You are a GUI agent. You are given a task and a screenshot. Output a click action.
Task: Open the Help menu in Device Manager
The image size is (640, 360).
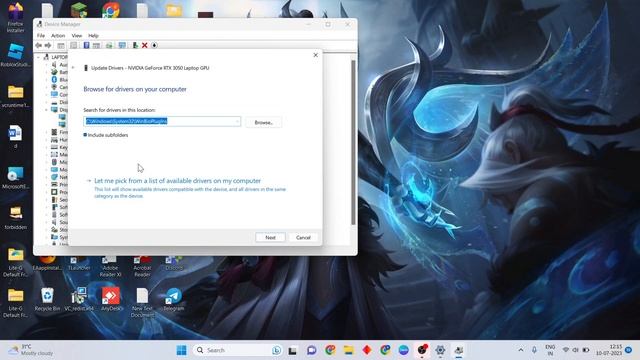pyautogui.click(x=93, y=36)
